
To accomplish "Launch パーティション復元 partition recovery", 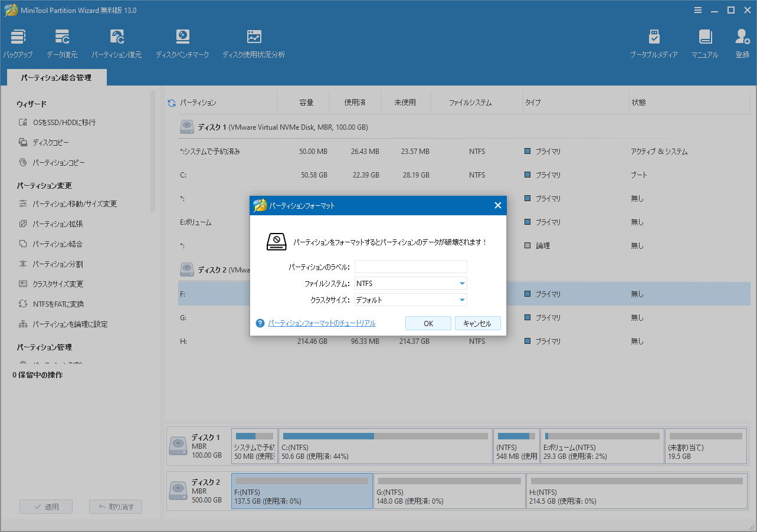I will click(116, 43).
